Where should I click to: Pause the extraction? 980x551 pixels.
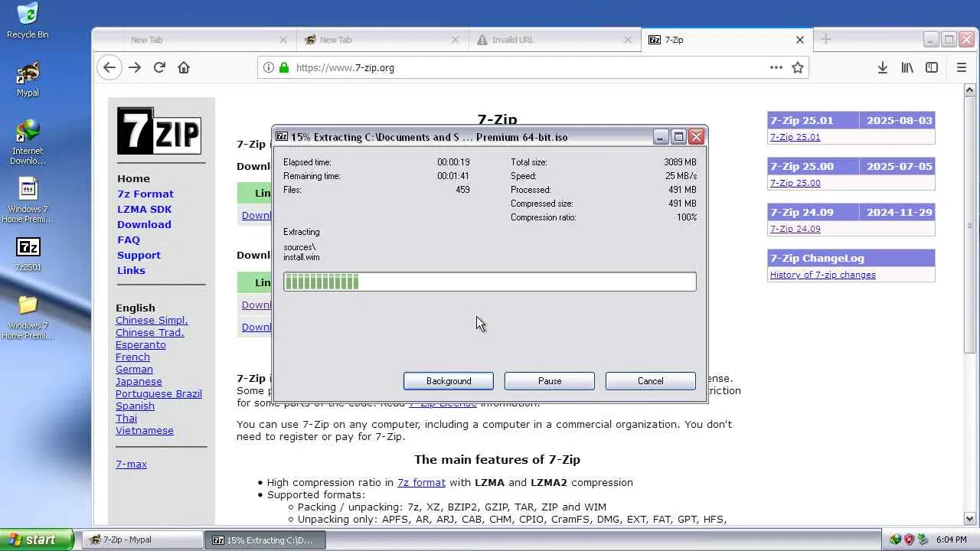550,381
